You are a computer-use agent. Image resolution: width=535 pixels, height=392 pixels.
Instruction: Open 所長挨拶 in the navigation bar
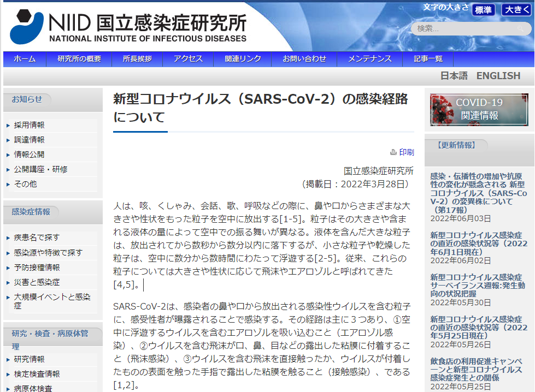pyautogui.click(x=137, y=59)
